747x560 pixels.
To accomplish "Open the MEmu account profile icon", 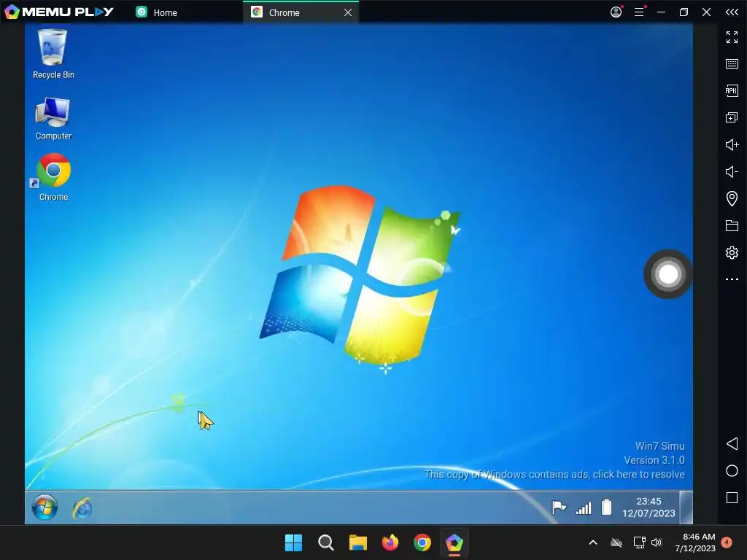I will point(616,12).
